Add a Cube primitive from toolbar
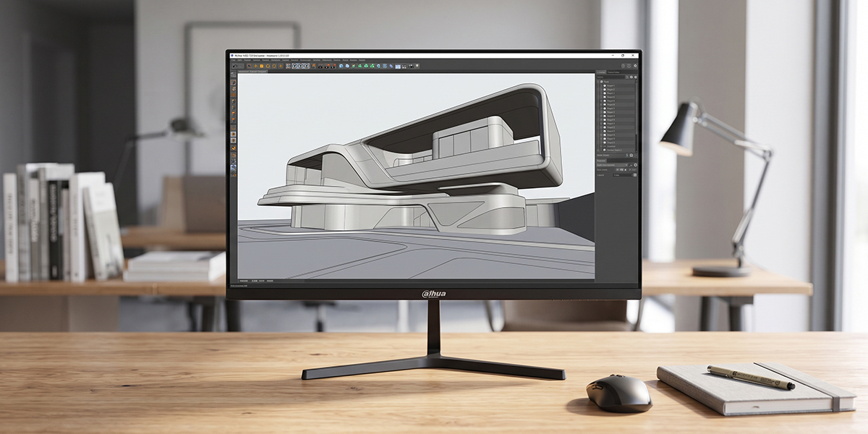Screen dimensions: 868x434 tap(341, 66)
